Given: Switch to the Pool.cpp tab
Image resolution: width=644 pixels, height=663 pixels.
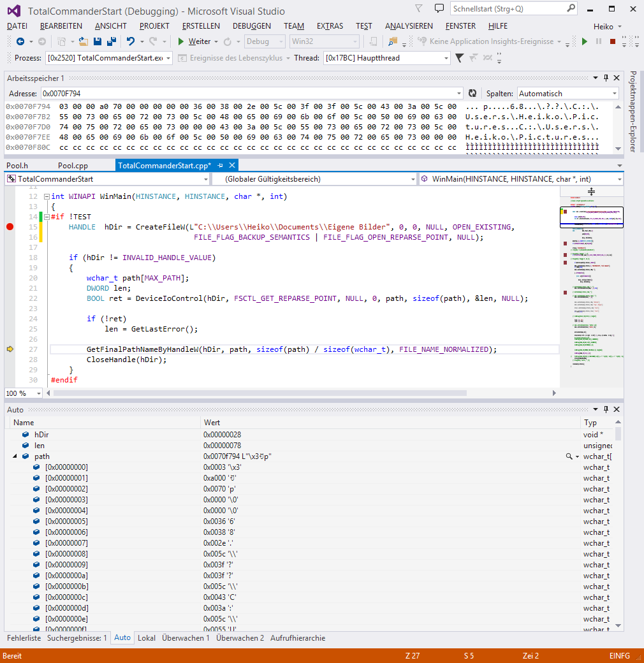Looking at the screenshot, I should [73, 165].
